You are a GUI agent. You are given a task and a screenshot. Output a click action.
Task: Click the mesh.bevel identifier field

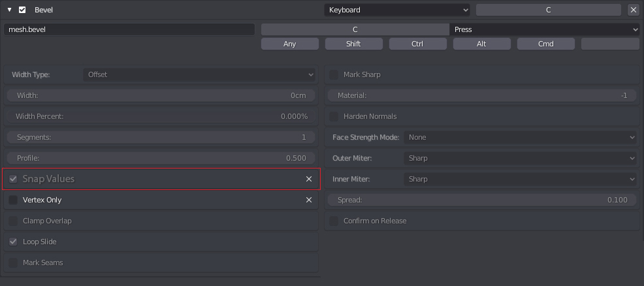point(129,29)
